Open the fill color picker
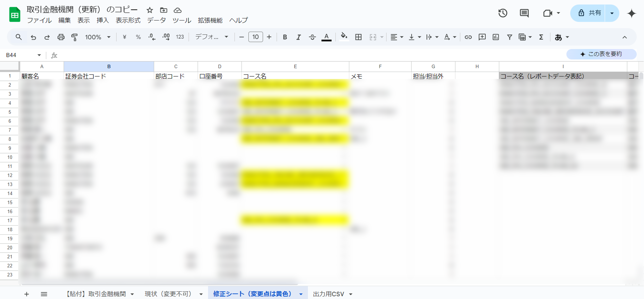The width and height of the screenshot is (644, 299). click(x=344, y=37)
